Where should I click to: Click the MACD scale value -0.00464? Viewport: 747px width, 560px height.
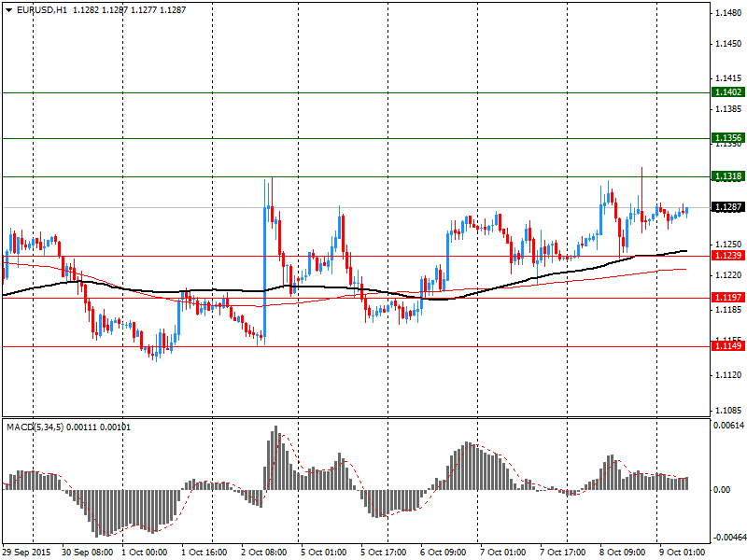(728, 538)
